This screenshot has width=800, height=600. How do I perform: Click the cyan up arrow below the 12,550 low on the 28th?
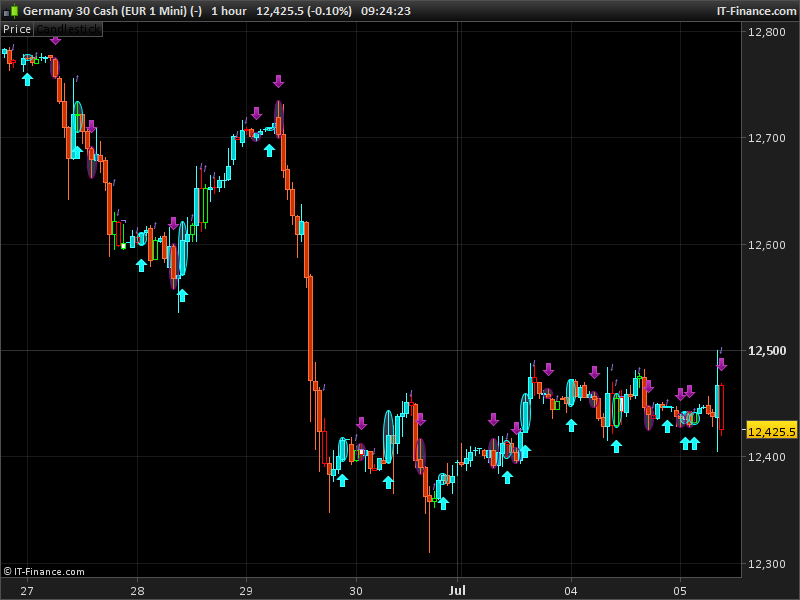pyautogui.click(x=182, y=295)
